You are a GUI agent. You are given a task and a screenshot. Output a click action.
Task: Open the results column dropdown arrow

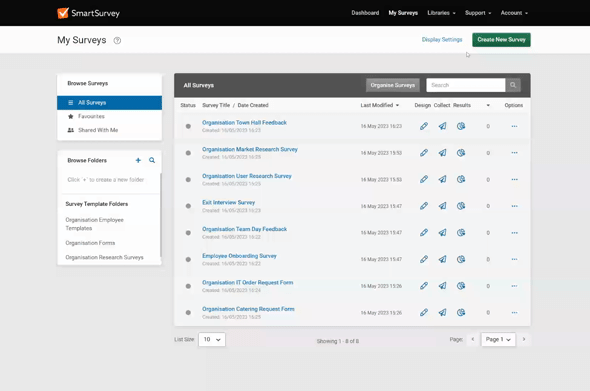tap(488, 105)
